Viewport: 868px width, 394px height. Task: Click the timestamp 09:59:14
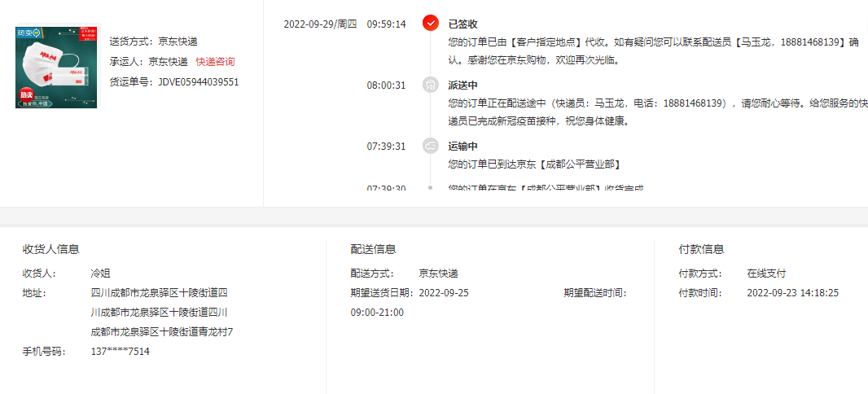click(x=386, y=24)
